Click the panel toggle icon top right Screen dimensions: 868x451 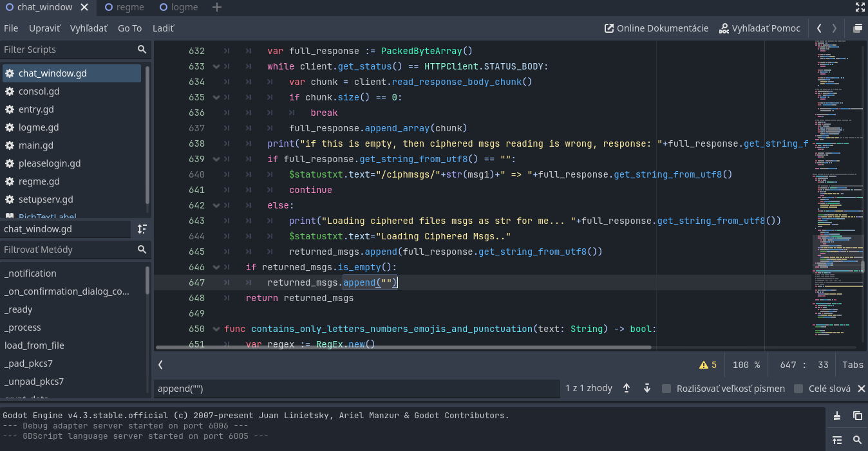[x=857, y=28]
